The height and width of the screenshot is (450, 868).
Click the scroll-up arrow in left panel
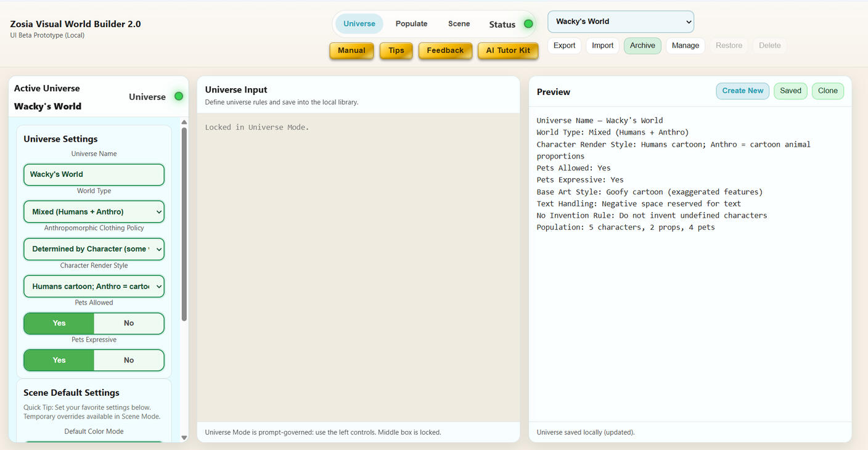click(x=184, y=122)
